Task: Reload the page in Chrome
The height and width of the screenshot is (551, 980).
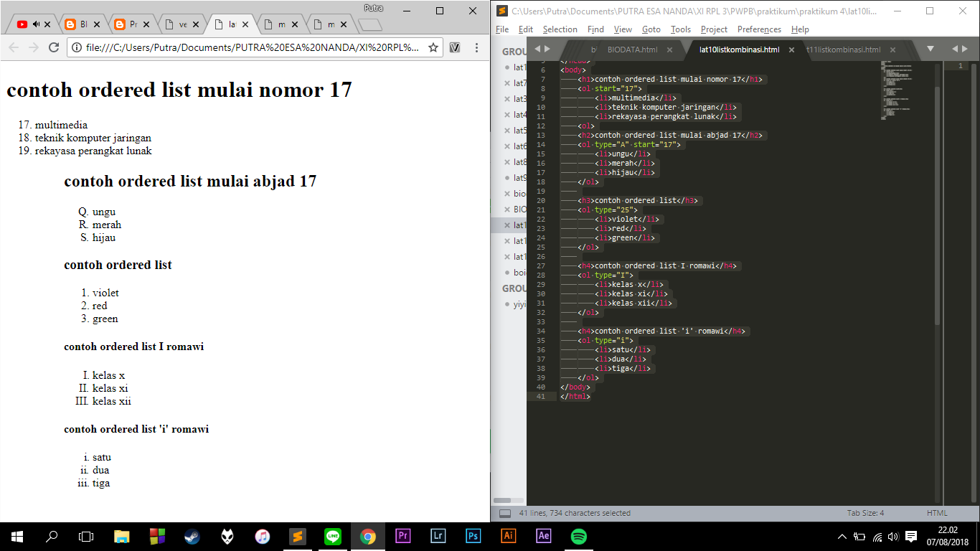Action: [x=54, y=47]
